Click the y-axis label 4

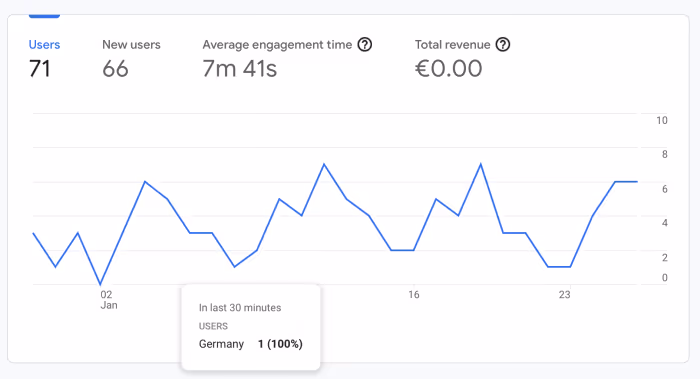pyautogui.click(x=665, y=223)
